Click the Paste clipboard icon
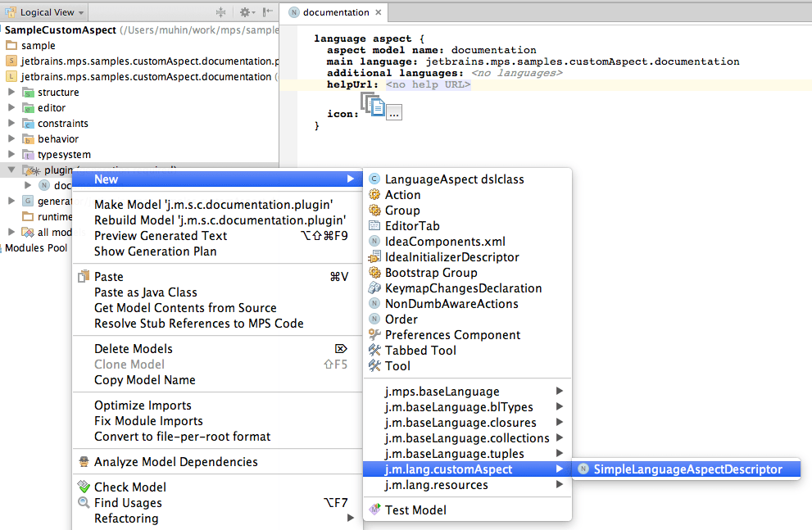The image size is (812, 530). click(x=84, y=276)
